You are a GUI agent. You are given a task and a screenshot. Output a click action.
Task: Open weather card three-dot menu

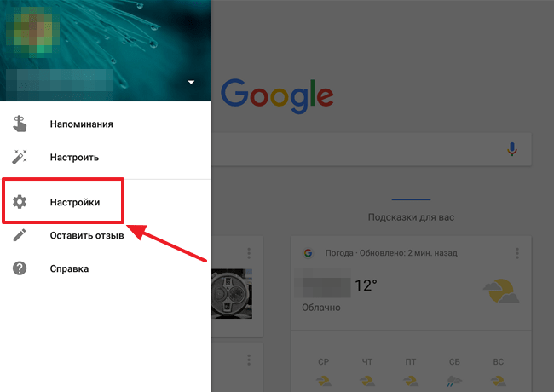coord(517,253)
